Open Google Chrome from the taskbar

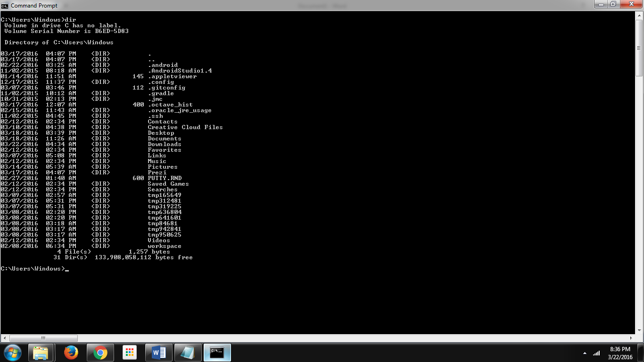(100, 352)
